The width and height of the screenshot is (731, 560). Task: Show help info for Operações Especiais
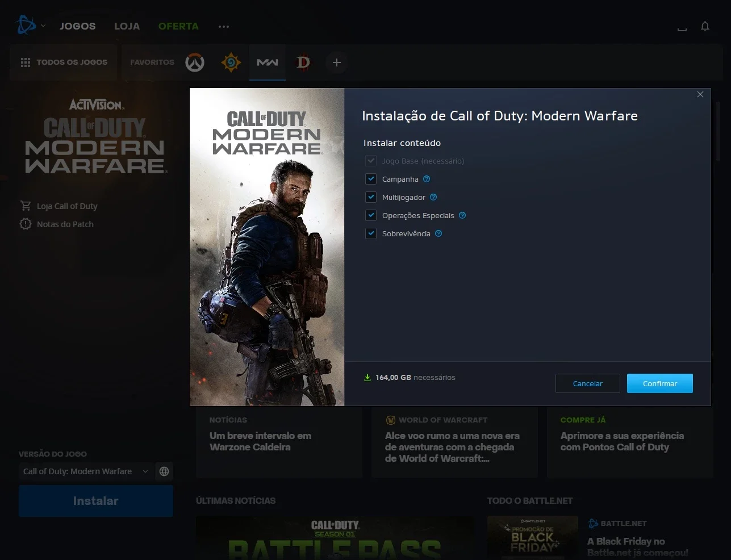click(462, 215)
